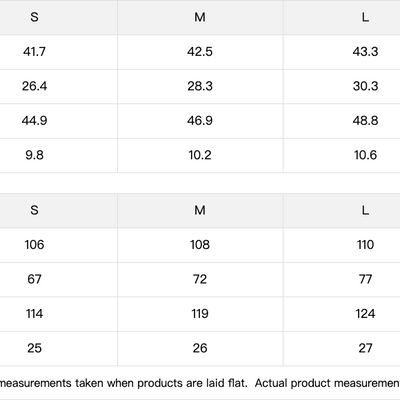Viewport: 400px width, 400px height.
Task: Click the 9.8 measurement cell
Action: [x=34, y=155]
